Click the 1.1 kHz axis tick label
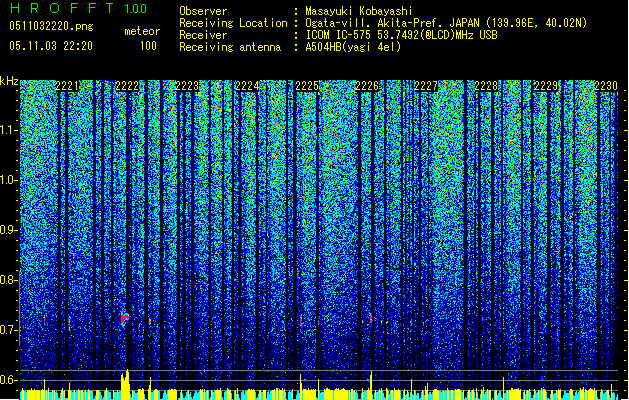The width and height of the screenshot is (629, 400). pos(9,130)
